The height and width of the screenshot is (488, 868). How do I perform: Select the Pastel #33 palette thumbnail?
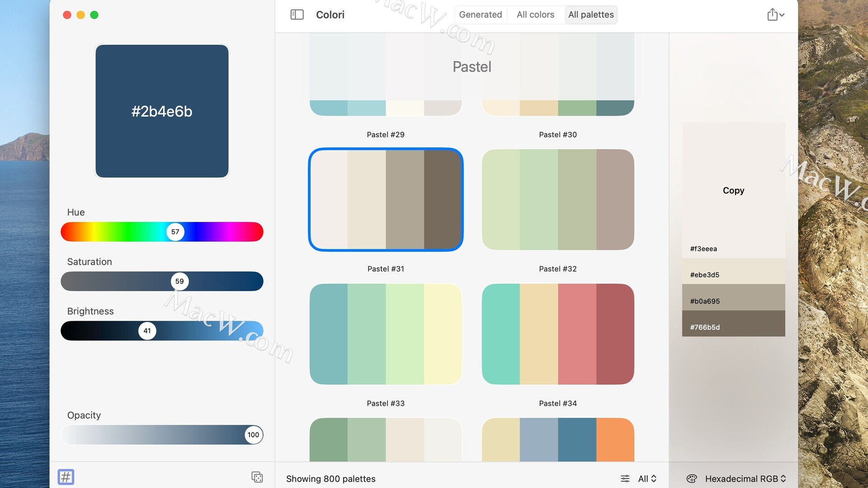386,334
